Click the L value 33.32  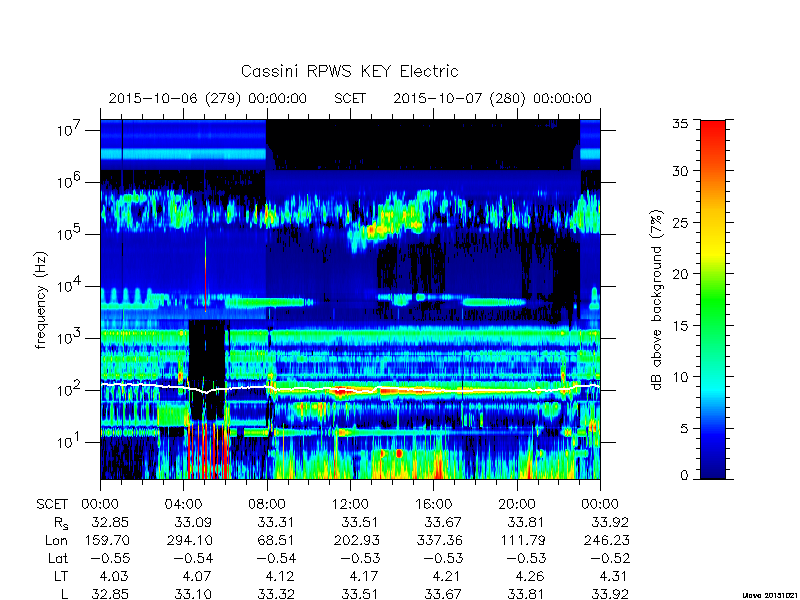277,594
